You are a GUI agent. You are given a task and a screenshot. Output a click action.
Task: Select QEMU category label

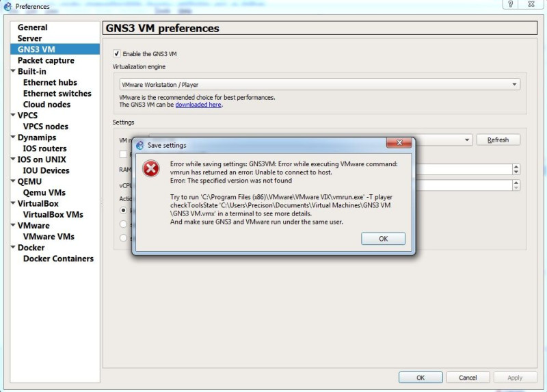click(29, 181)
